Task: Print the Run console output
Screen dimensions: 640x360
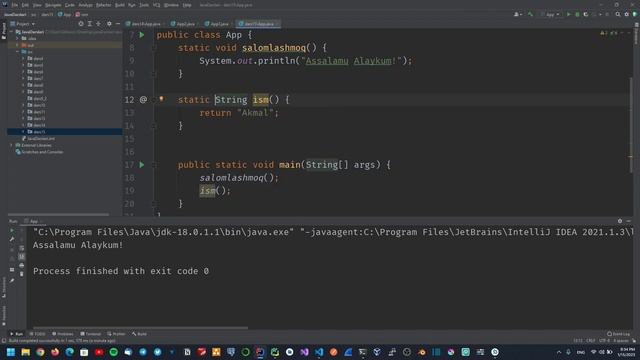Action: [x=22, y=265]
